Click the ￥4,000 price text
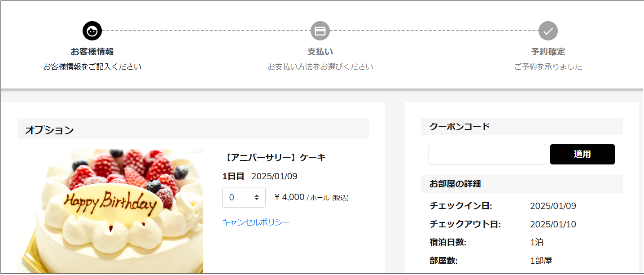 tap(289, 197)
